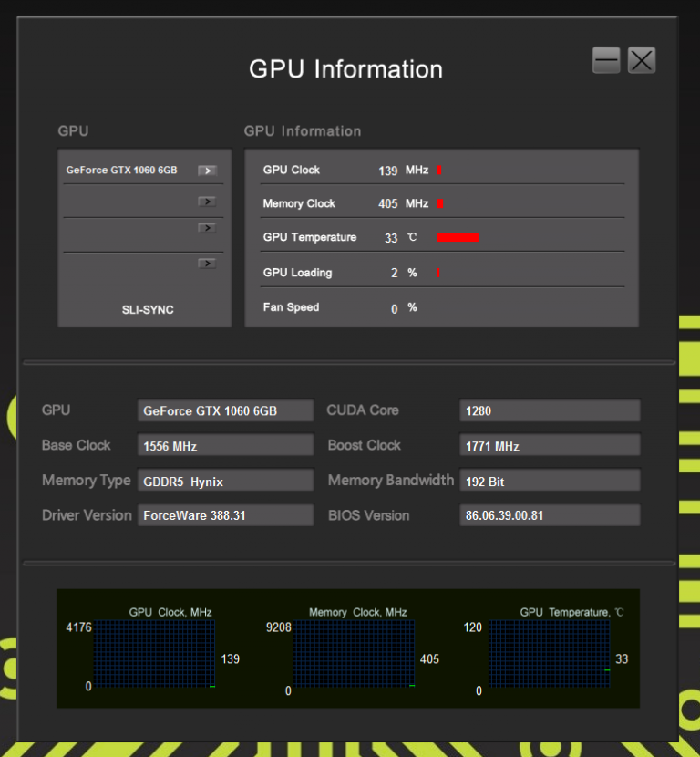700x757 pixels.
Task: Click the Memory Clock MHz graph
Action: pos(354,654)
